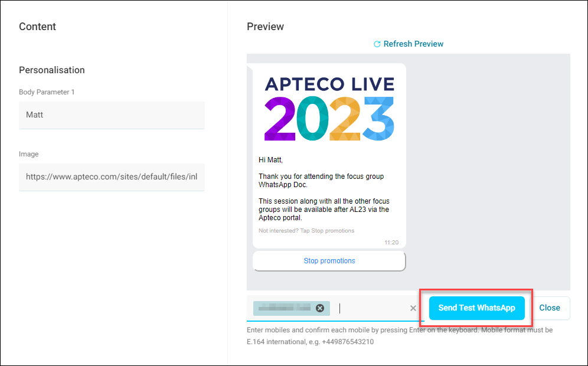
Task: Click the Image URL input field
Action: coord(112,177)
